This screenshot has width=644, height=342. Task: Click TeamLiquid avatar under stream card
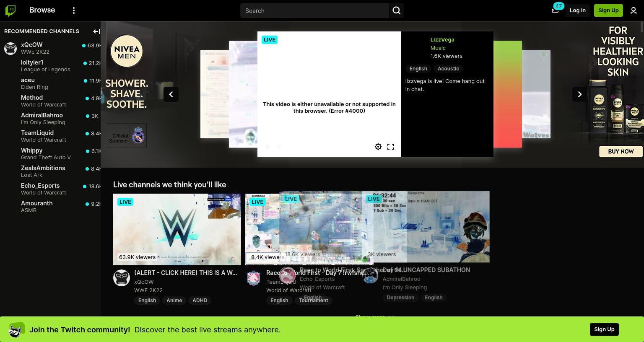[254, 278]
